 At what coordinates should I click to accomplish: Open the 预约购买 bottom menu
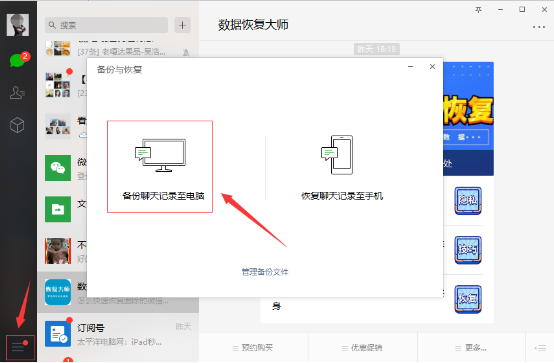[x=253, y=348]
